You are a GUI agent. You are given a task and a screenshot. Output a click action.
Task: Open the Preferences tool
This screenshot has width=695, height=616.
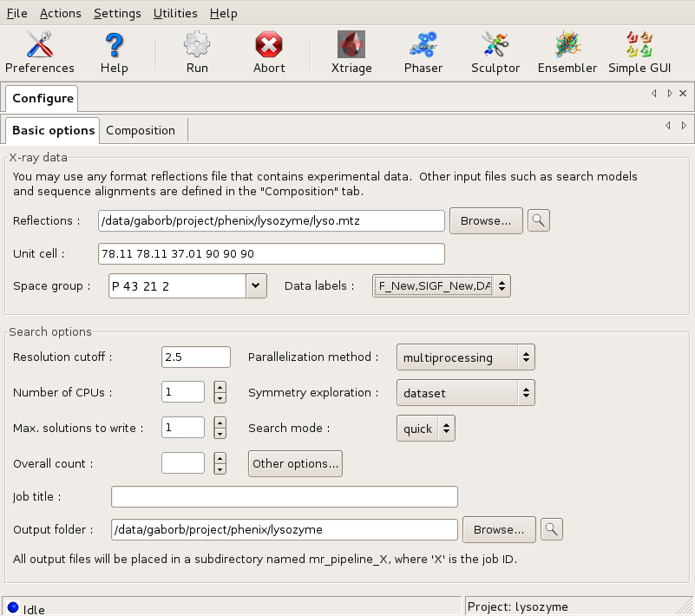(x=39, y=52)
